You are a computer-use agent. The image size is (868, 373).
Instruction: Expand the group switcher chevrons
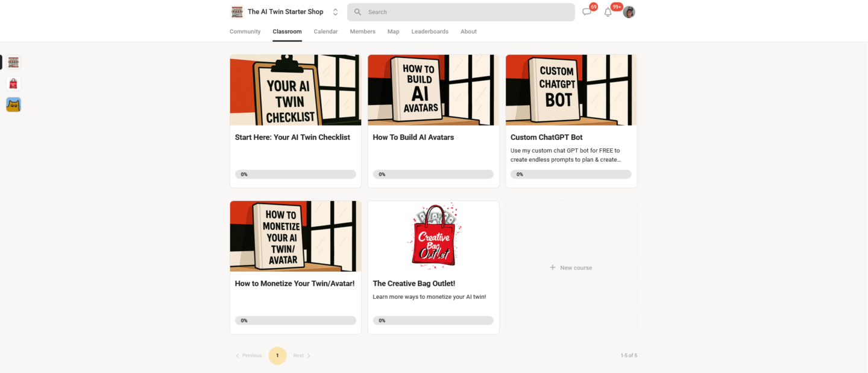335,12
